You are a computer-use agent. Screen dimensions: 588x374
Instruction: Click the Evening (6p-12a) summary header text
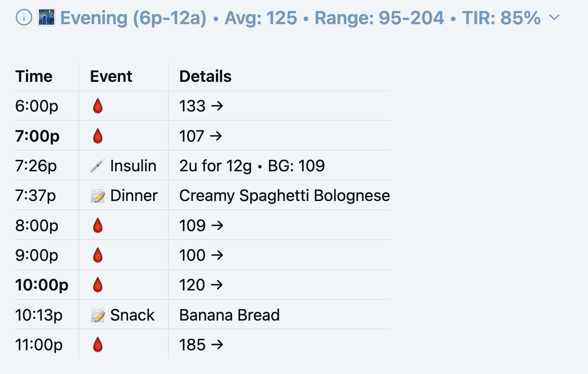tap(133, 18)
